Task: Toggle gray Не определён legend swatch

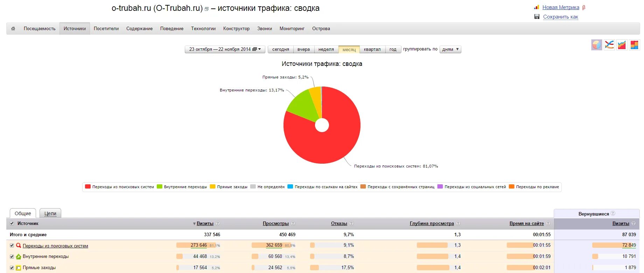Action: tap(253, 186)
